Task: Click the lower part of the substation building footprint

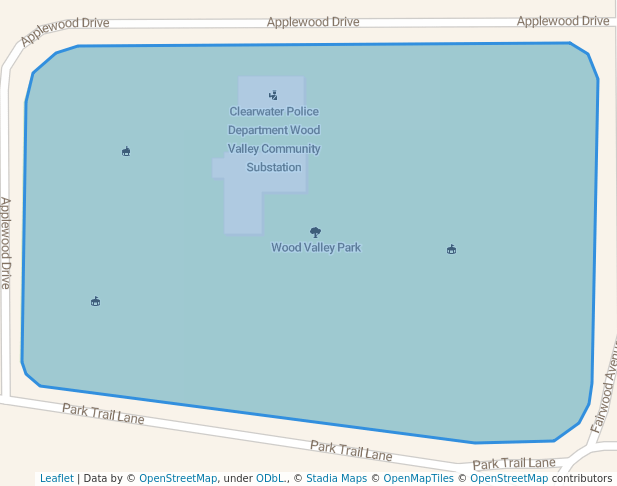Action: 243,213
